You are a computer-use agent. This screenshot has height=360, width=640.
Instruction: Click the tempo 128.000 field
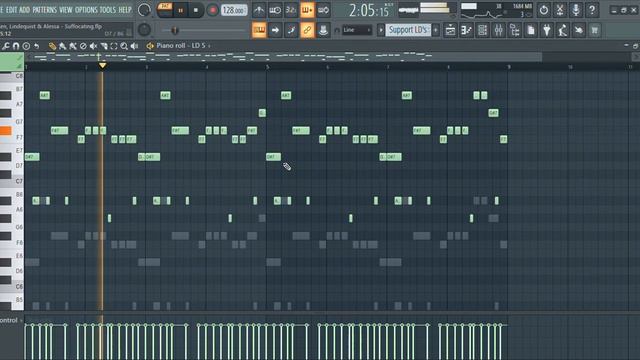point(234,10)
